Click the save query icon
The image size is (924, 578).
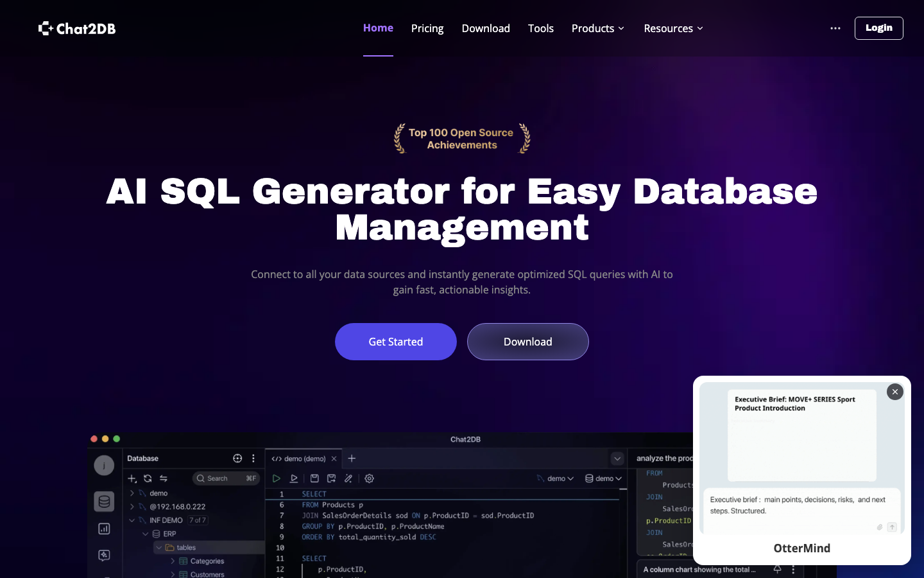coord(314,478)
